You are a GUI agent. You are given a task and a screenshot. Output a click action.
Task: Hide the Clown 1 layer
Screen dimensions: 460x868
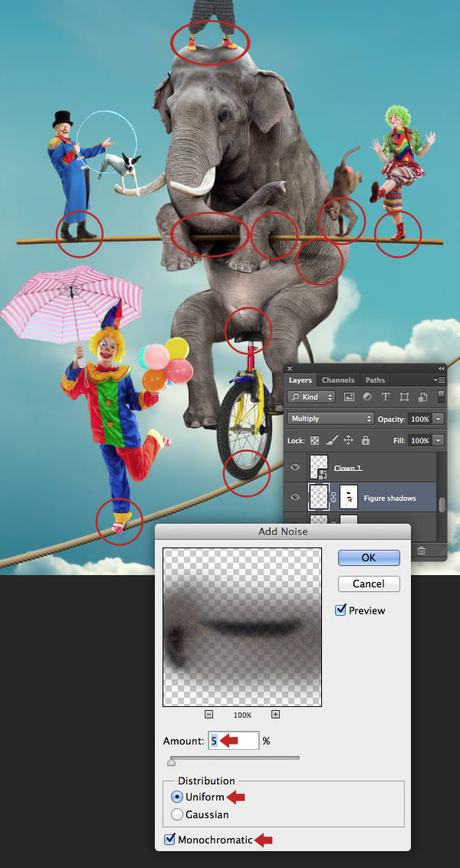pos(296,467)
